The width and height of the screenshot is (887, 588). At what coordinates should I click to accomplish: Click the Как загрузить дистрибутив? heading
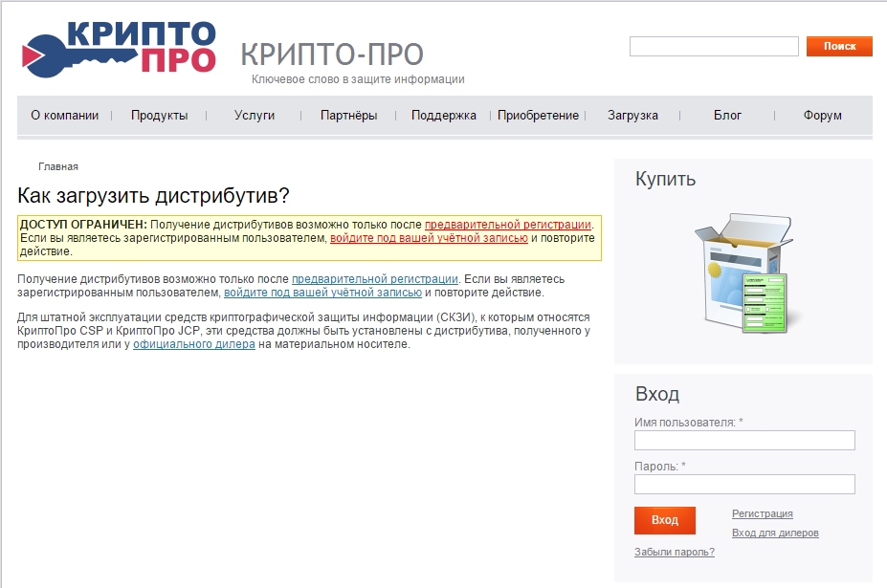pos(153,196)
